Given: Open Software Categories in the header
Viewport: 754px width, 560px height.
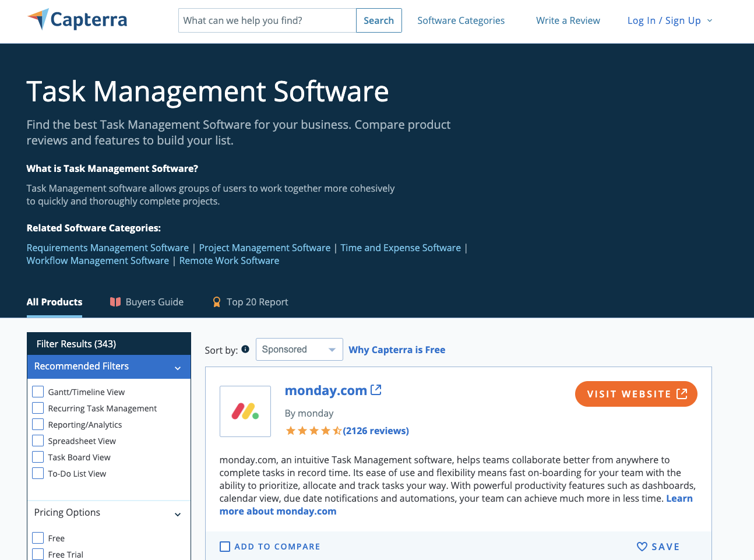Looking at the screenshot, I should click(x=461, y=20).
